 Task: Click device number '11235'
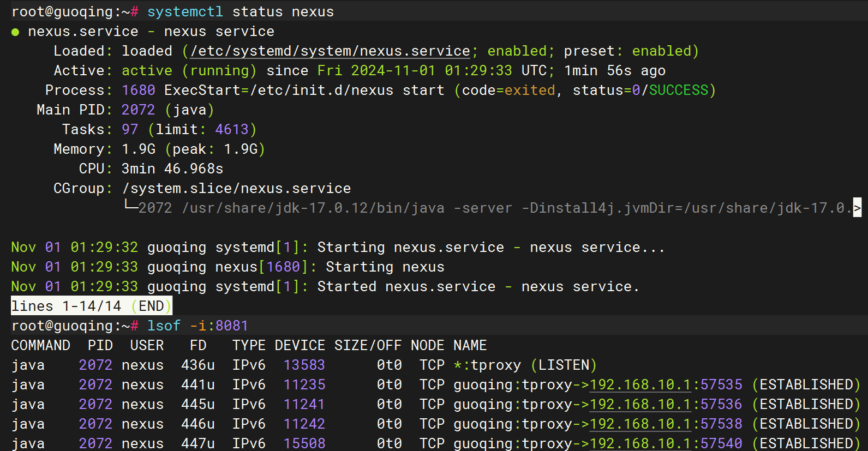click(304, 385)
